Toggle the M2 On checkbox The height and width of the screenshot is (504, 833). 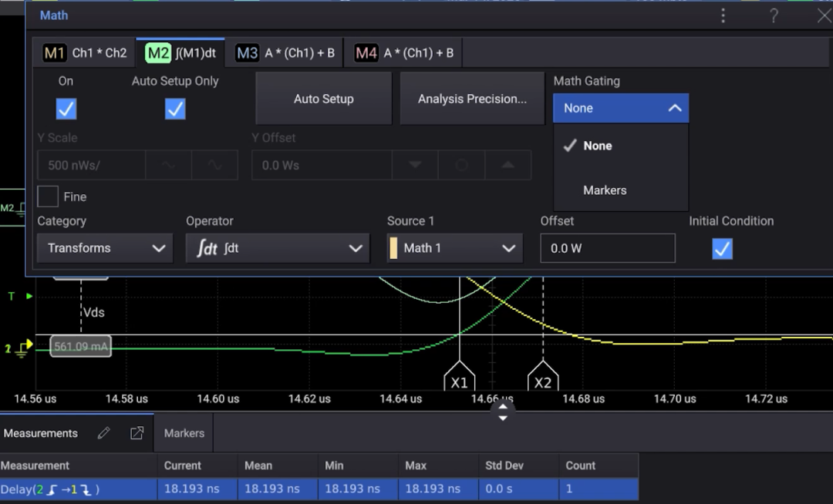(66, 109)
